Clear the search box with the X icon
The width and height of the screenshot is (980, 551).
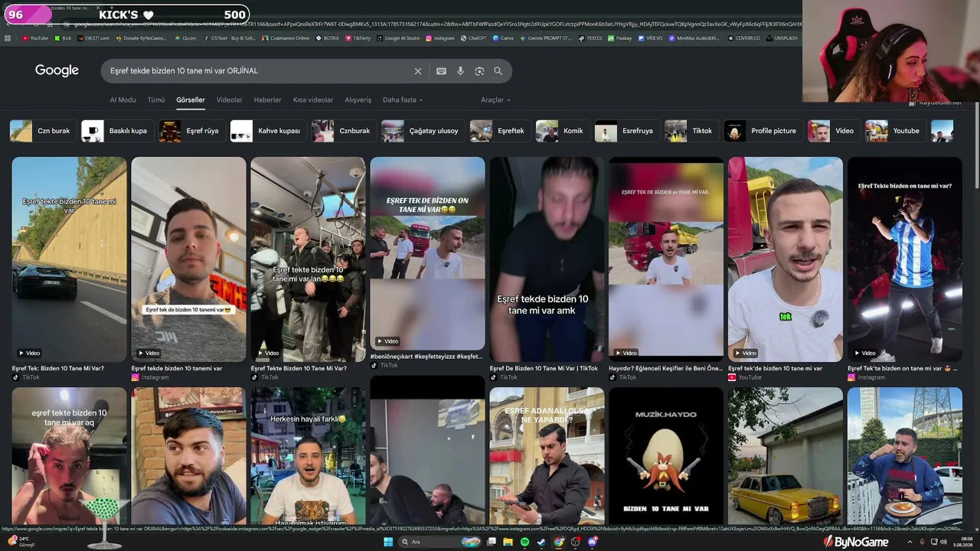coord(418,71)
